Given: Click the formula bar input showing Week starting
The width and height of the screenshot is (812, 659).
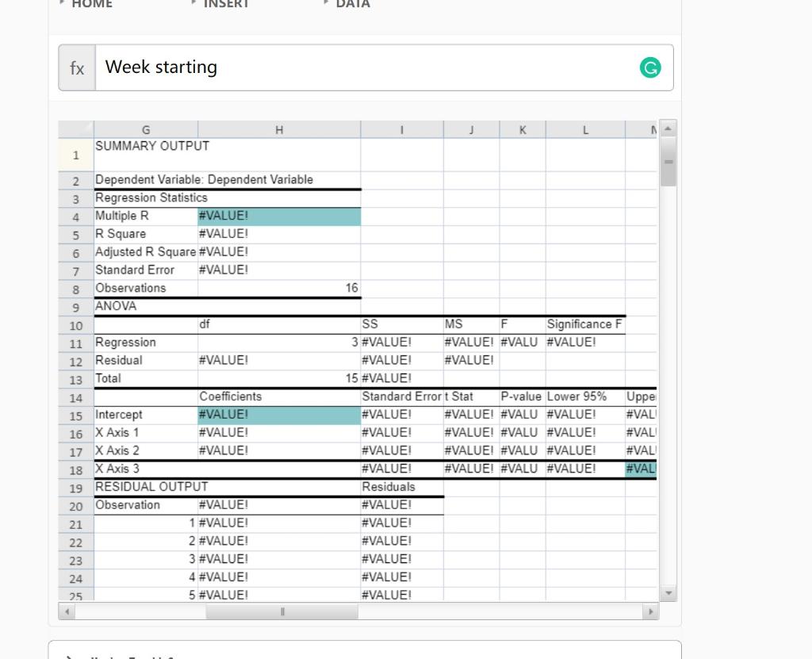Looking at the screenshot, I should pyautogui.click(x=384, y=68).
